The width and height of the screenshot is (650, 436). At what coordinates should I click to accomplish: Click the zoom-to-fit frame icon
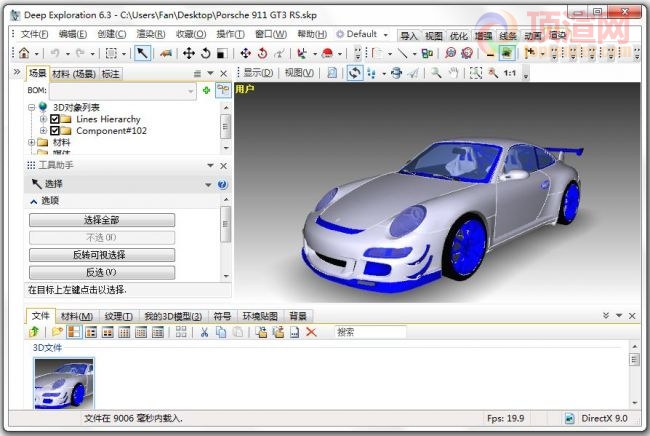[475, 73]
